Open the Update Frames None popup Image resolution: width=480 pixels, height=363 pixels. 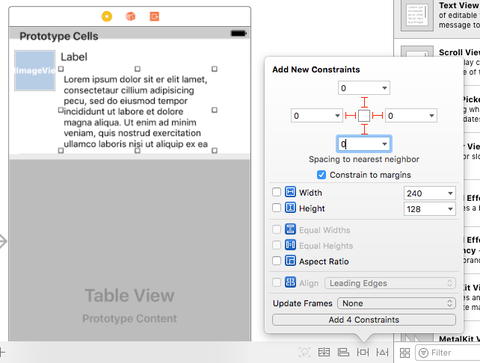396,303
